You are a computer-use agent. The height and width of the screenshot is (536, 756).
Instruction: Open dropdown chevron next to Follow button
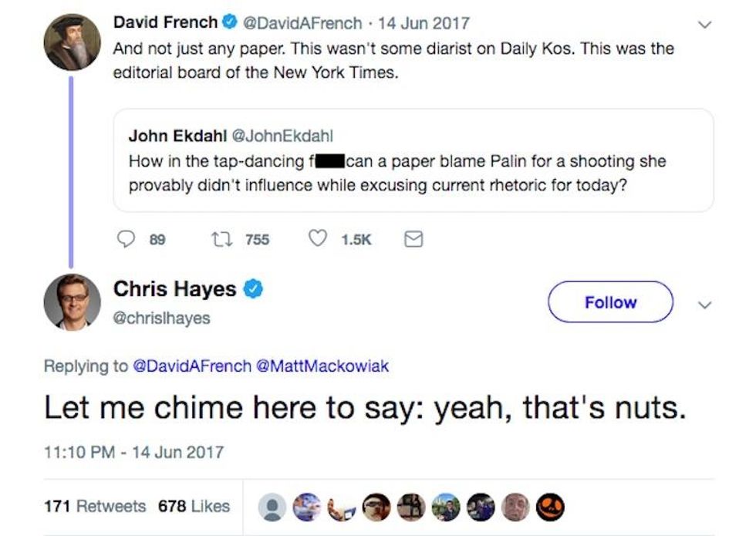click(x=703, y=305)
